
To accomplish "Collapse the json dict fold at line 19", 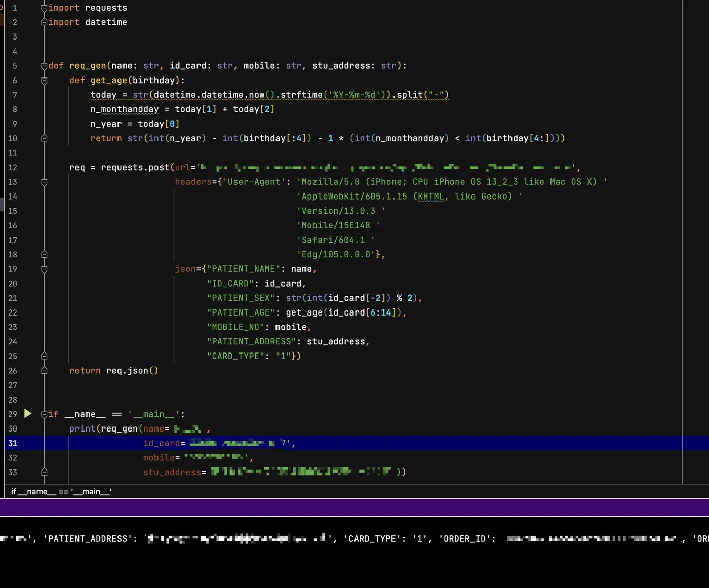I will click(44, 269).
